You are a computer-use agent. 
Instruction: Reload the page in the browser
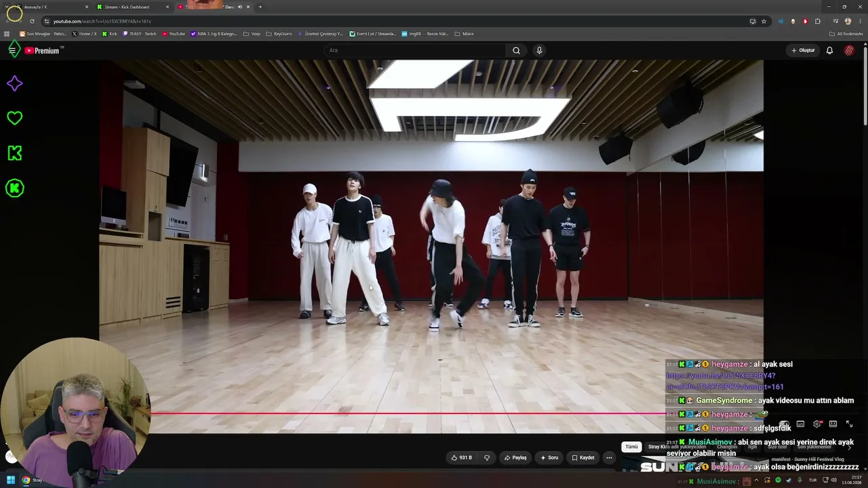pyautogui.click(x=32, y=21)
